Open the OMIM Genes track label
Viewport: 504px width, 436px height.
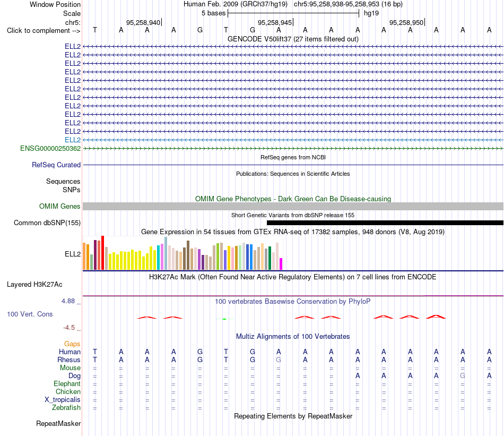pos(60,206)
